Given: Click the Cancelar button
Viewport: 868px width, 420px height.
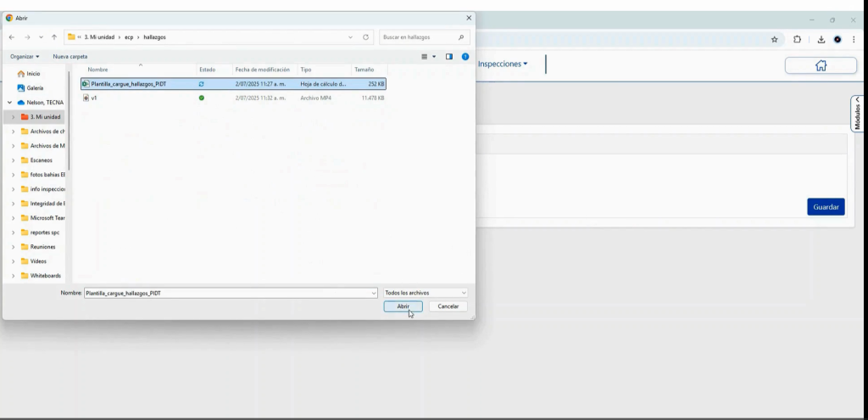Looking at the screenshot, I should [448, 306].
